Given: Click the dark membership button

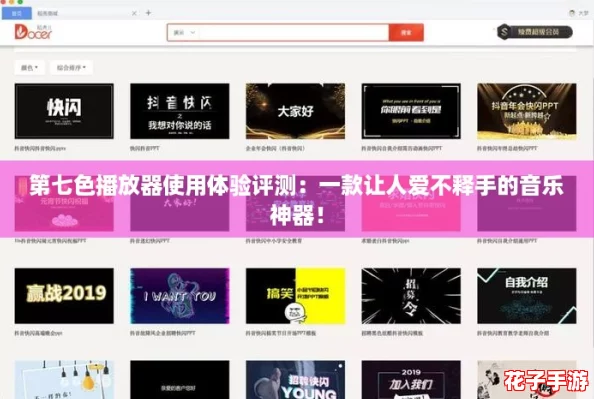Looking at the screenshot, I should pos(535,32).
